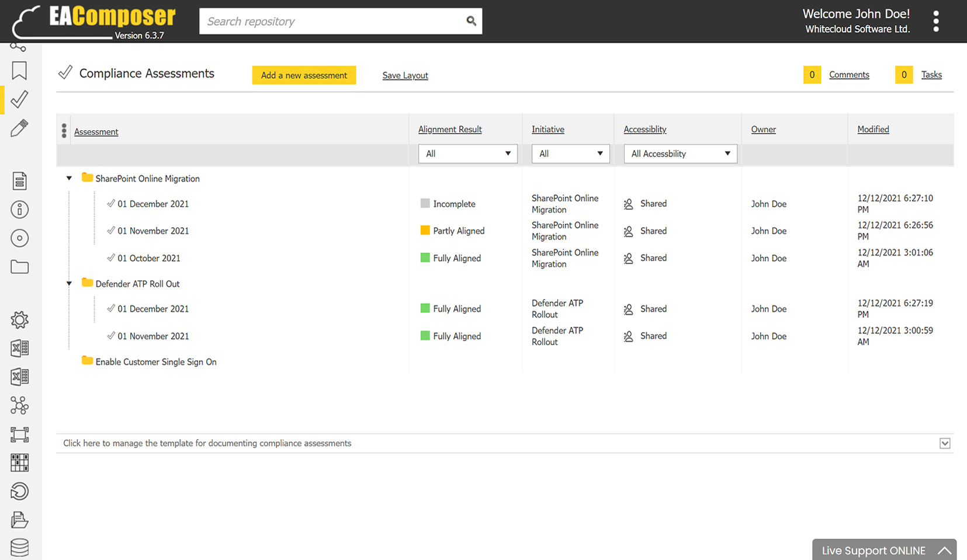Click the search magnifier icon
967x560 pixels.
471,21
